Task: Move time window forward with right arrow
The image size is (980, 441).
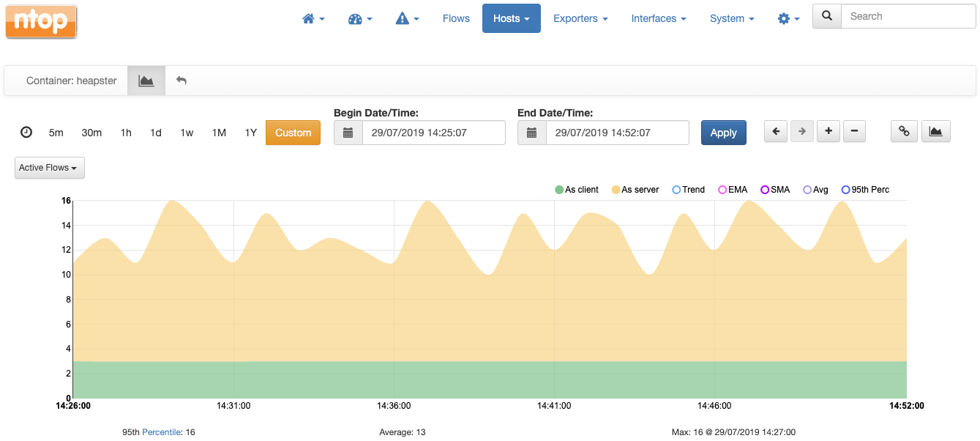Action: coord(802,131)
